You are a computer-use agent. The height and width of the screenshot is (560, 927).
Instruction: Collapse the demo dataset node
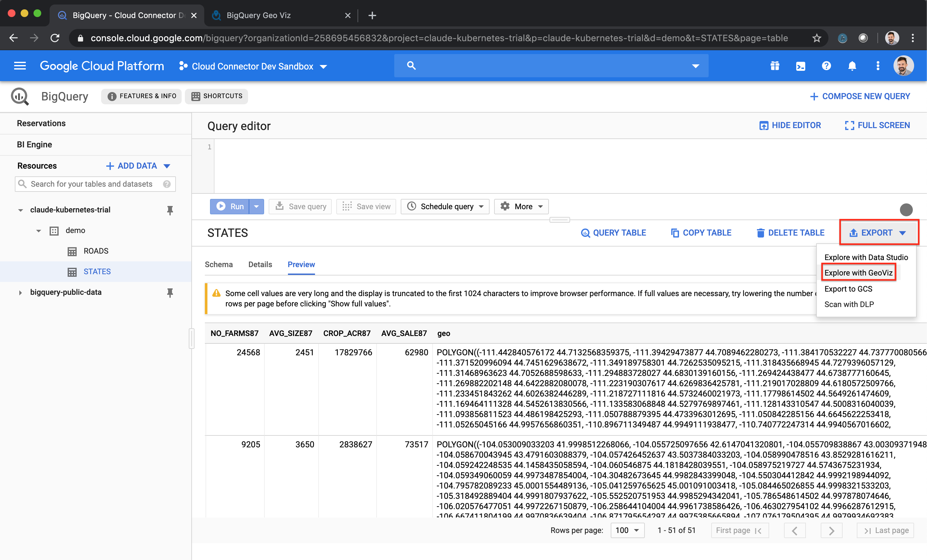click(x=38, y=231)
